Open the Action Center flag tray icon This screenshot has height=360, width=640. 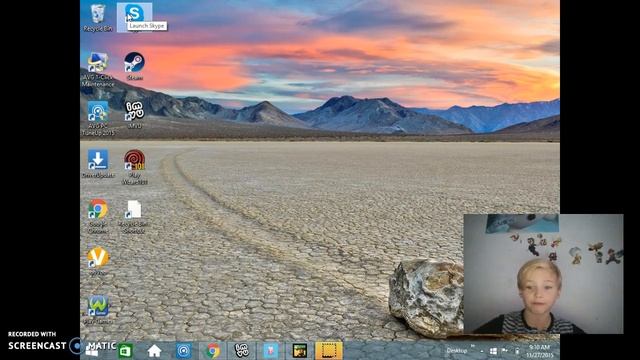point(505,351)
